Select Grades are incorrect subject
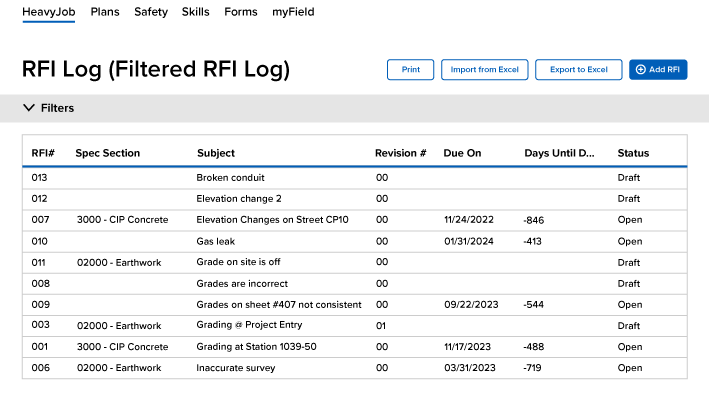 (x=242, y=284)
